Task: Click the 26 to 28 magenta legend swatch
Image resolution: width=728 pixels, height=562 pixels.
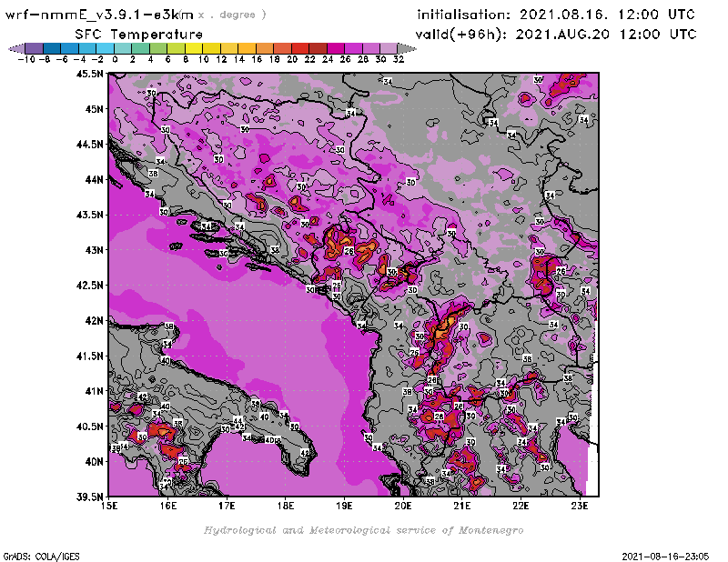Action: pos(353,48)
